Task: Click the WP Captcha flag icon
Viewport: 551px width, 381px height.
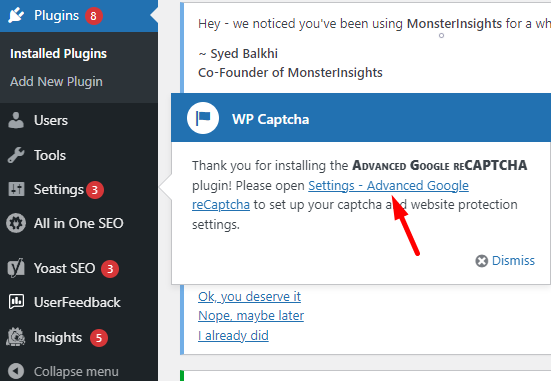Action: (203, 118)
